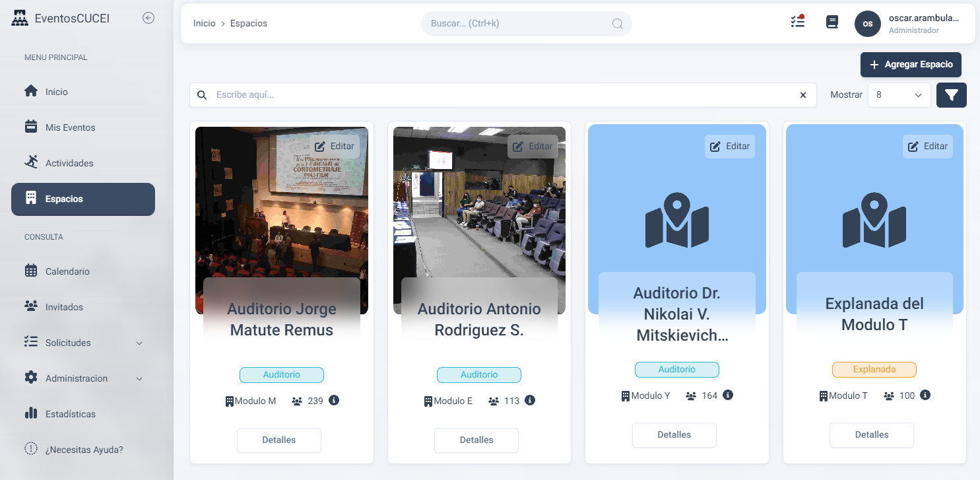Image resolution: width=980 pixels, height=480 pixels.
Task: Collapse sidebar with the arrow icon
Action: (x=148, y=18)
